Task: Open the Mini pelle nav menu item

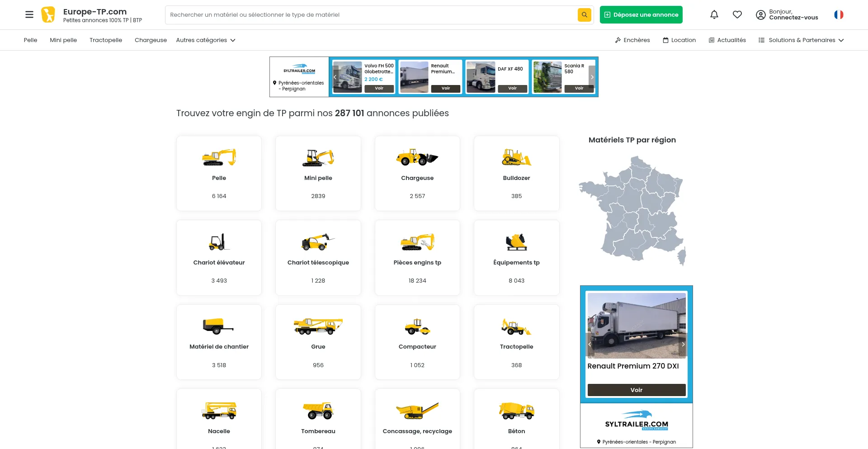Action: pos(63,40)
